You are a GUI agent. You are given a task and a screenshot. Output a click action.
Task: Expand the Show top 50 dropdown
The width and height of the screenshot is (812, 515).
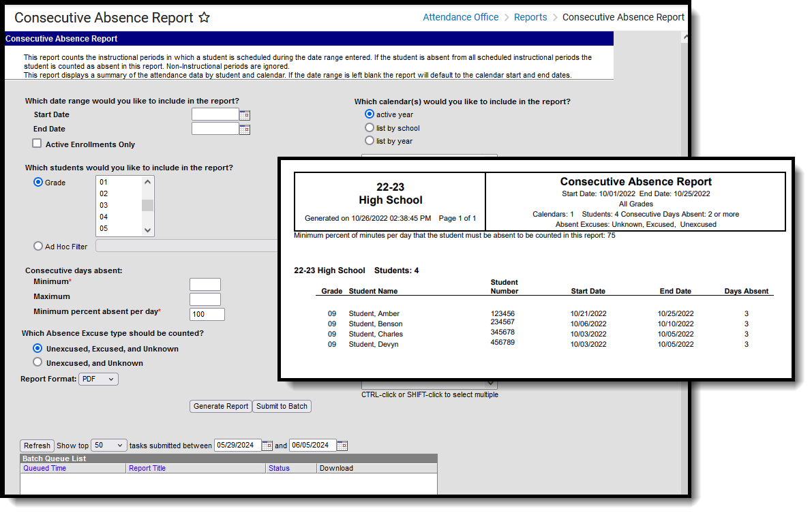(x=109, y=446)
